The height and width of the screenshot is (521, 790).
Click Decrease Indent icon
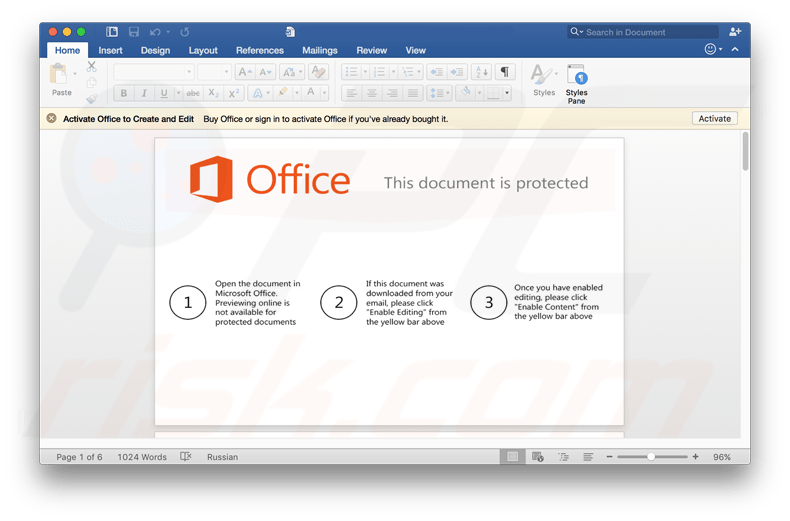(436, 73)
